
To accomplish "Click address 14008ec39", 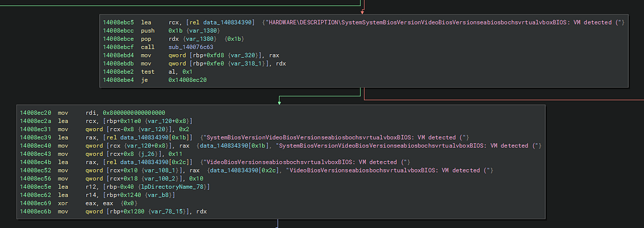I will click(36, 137).
